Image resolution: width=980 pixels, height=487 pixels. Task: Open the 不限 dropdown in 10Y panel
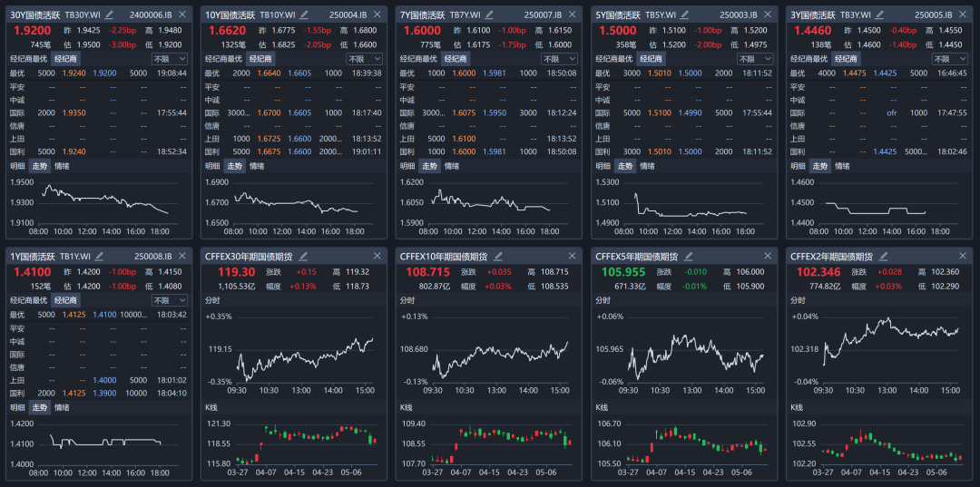[365, 59]
